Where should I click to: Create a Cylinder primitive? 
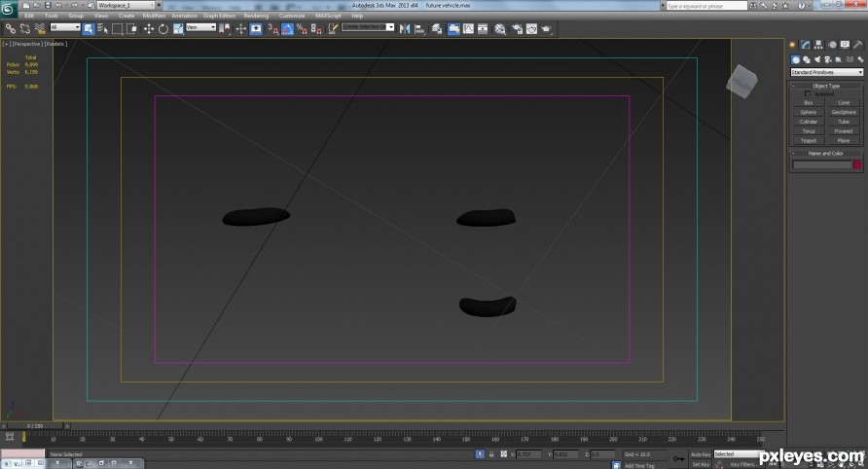click(x=809, y=122)
